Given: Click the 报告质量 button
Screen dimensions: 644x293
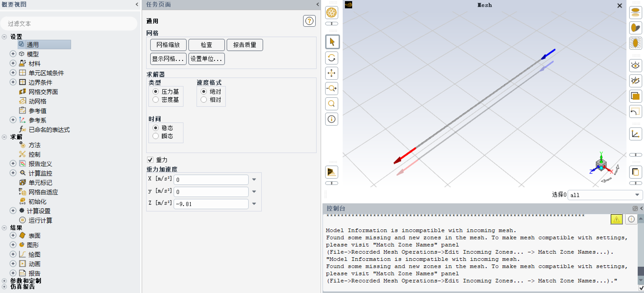Looking at the screenshot, I should (244, 45).
